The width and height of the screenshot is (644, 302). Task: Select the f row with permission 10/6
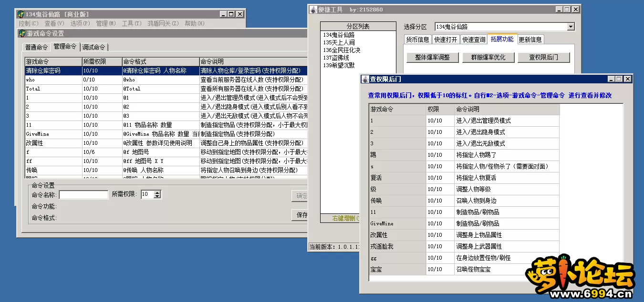point(166,152)
